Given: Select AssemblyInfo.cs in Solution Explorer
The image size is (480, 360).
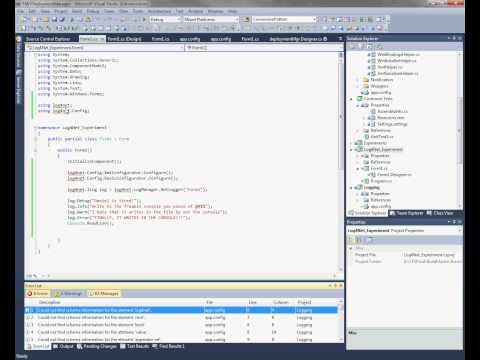Looking at the screenshot, I should (x=393, y=111).
